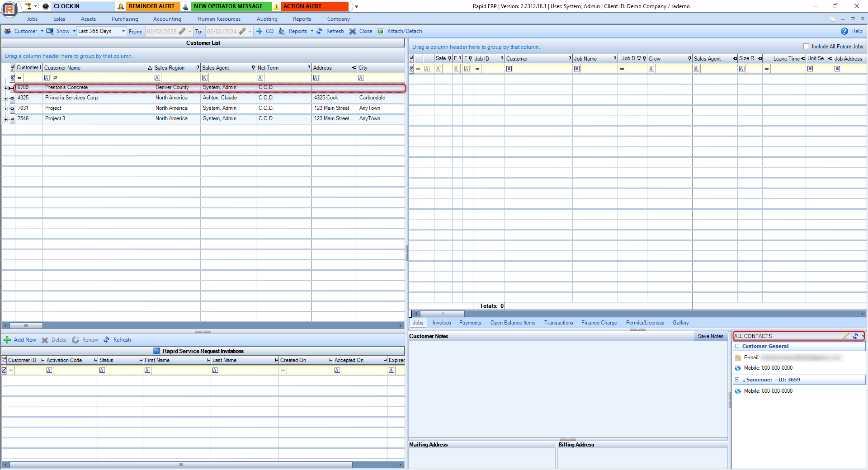Click the pencil edit icon in All Contacts
This screenshot has width=868, height=470.
[846, 336]
